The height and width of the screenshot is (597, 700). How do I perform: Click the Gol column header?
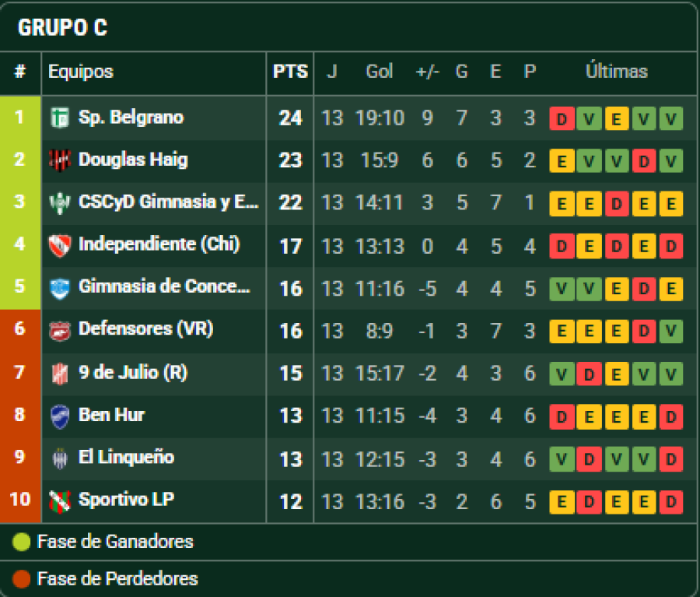click(380, 72)
